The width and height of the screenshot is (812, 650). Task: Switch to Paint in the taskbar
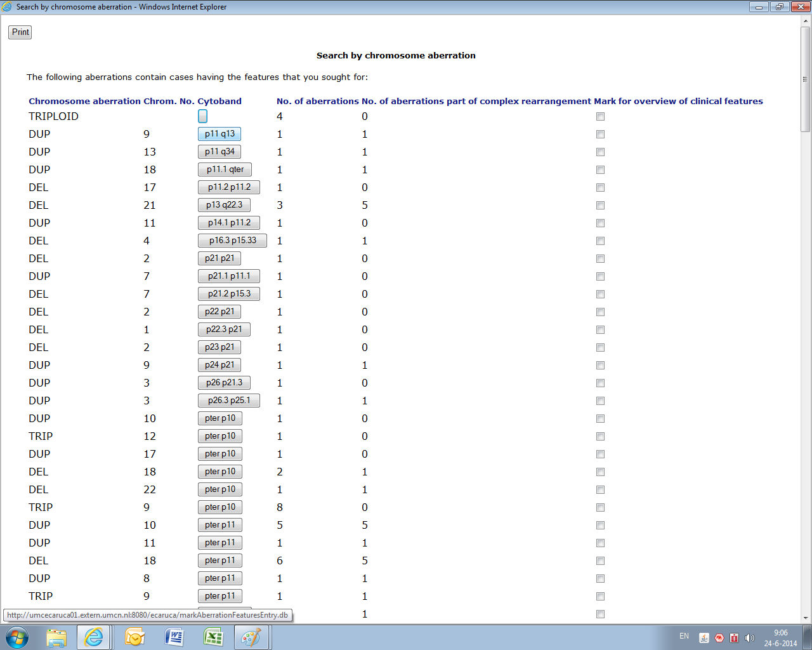tap(252, 637)
